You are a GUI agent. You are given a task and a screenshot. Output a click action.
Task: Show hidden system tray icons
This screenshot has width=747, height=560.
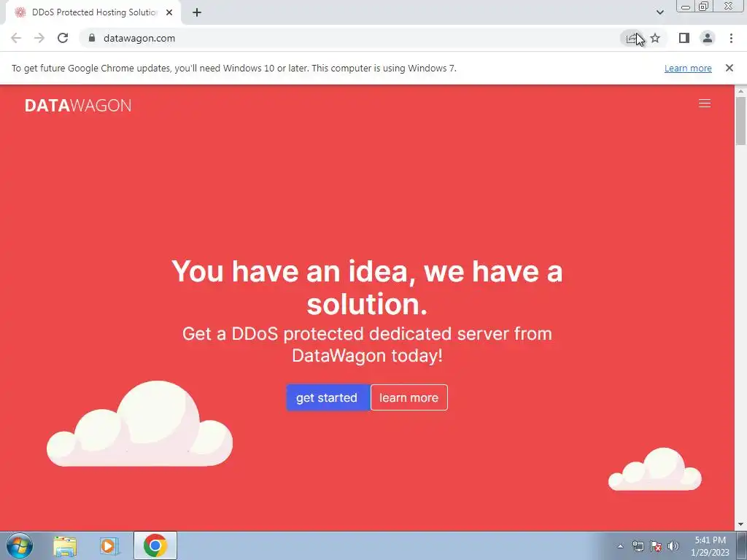620,546
